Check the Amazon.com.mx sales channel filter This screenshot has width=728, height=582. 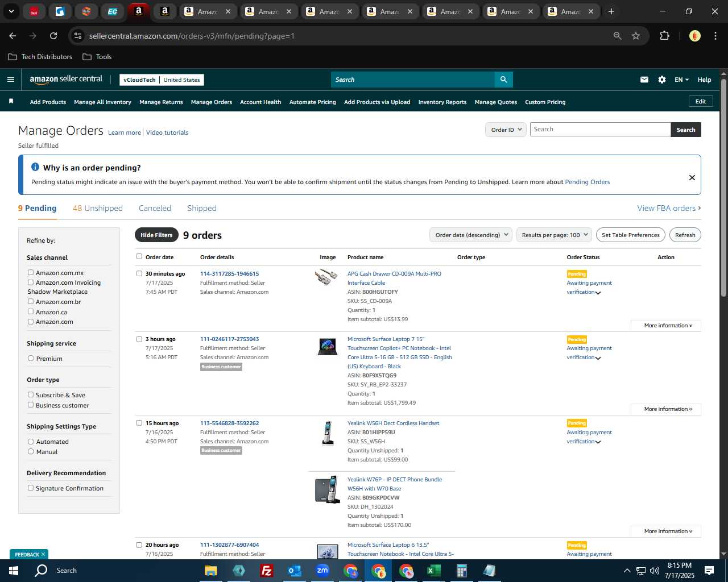[31, 273]
